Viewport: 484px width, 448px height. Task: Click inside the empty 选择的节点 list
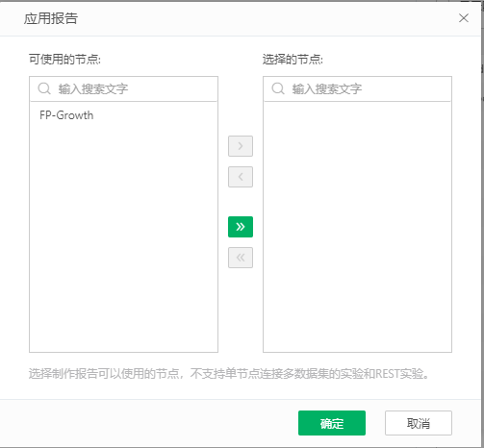coord(358,227)
